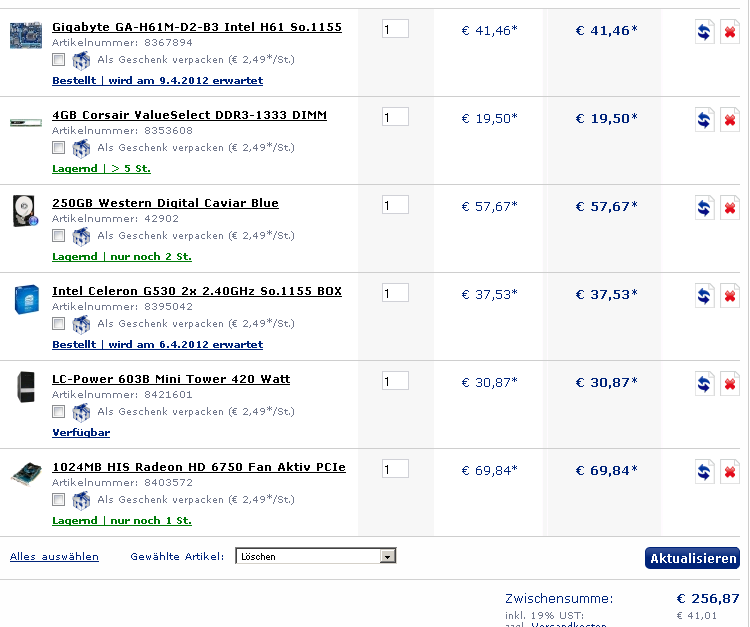The image size is (750, 627).
Task: Click quantity field for Intel Celeron G530
Action: coord(395,293)
